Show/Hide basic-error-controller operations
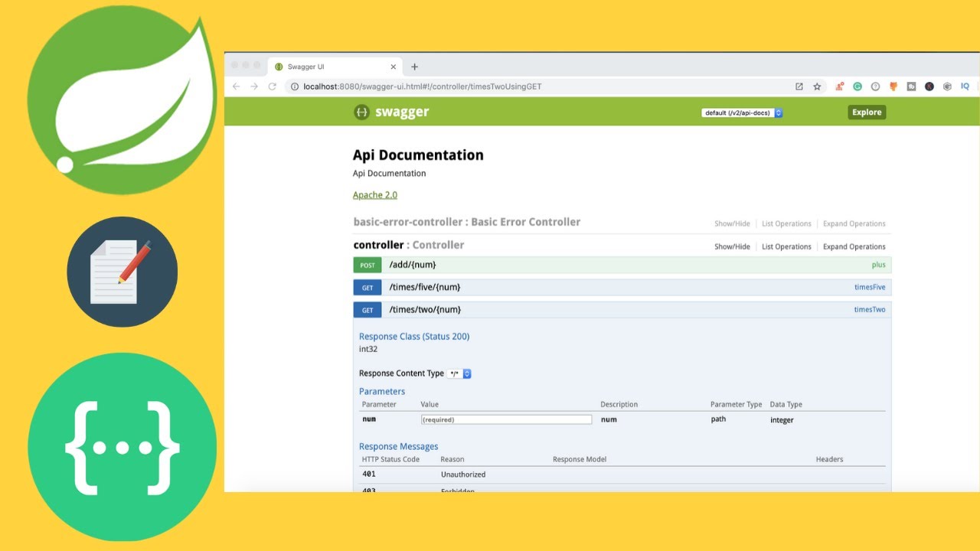980x551 pixels. coord(732,223)
